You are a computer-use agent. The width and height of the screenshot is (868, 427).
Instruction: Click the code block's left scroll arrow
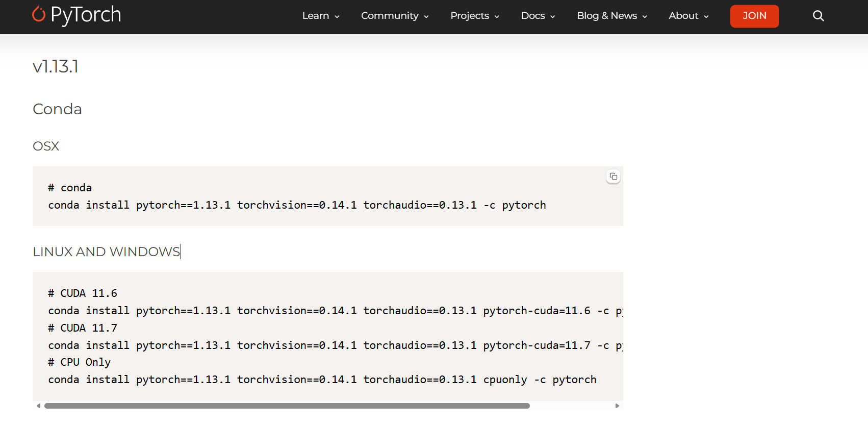(38, 406)
